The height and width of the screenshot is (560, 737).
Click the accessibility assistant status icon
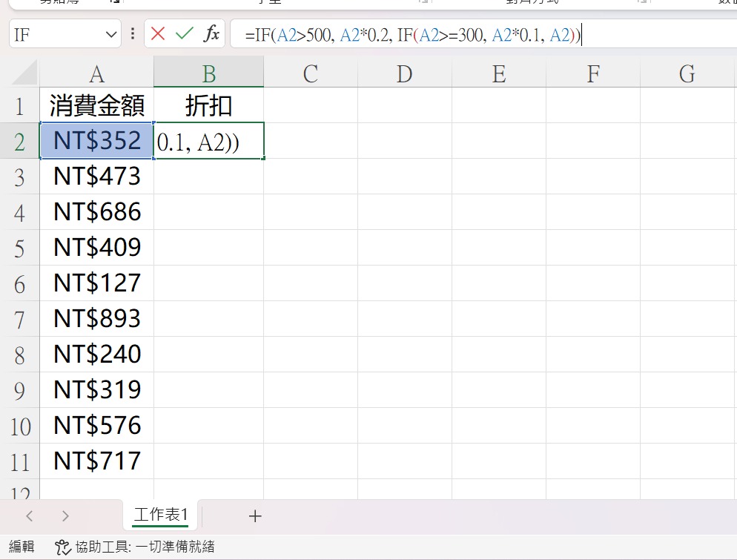point(62,547)
